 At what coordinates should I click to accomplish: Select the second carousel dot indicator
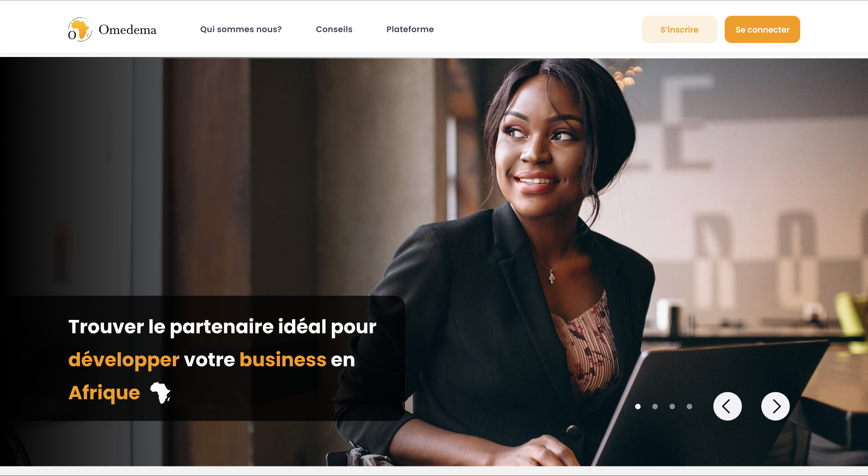[x=655, y=406]
